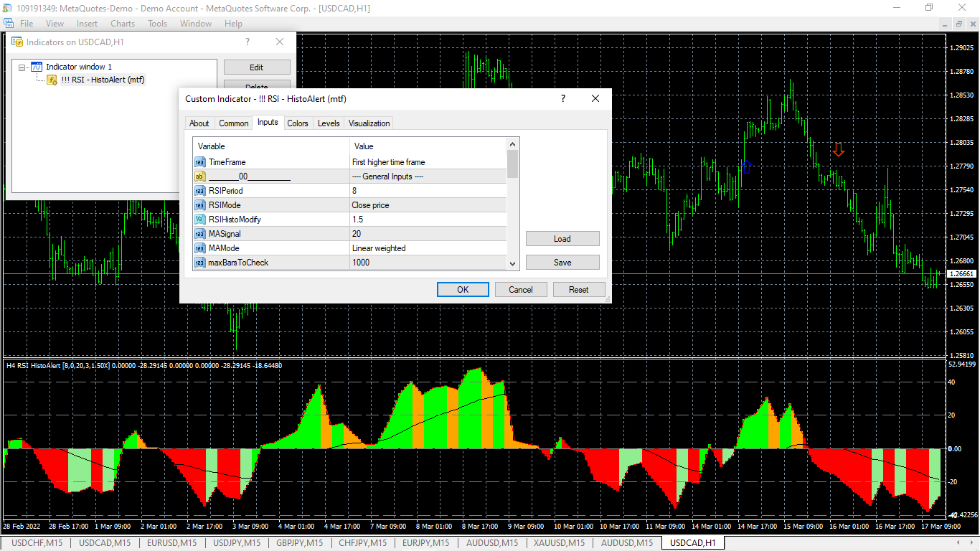Image resolution: width=980 pixels, height=551 pixels.
Task: Click the inputs list scrollbar thumb
Action: pos(512,164)
